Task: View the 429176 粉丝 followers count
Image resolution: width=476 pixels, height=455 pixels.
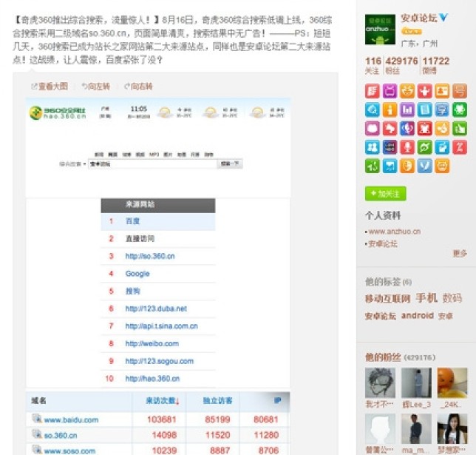Action: click(402, 65)
